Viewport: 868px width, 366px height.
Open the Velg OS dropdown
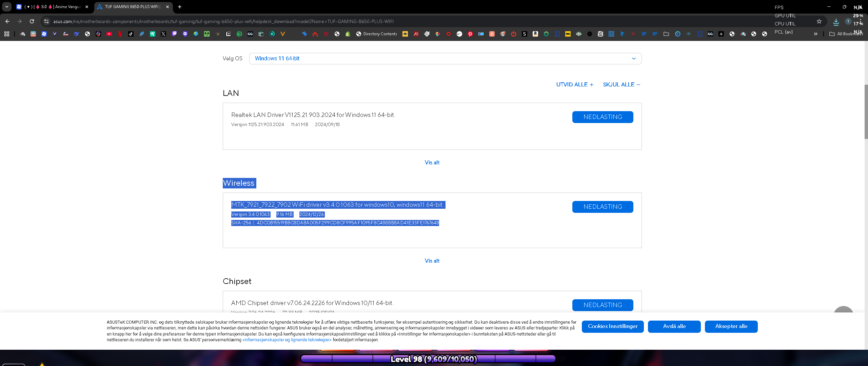[x=445, y=58]
